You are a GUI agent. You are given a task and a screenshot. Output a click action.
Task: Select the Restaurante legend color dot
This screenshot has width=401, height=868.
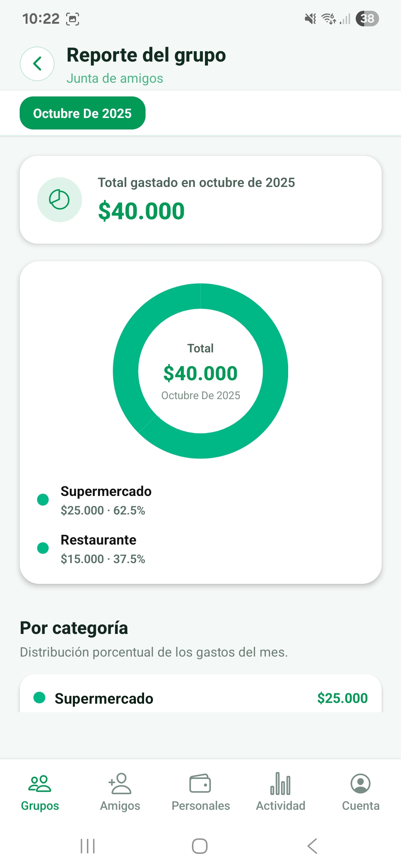pos(43,548)
